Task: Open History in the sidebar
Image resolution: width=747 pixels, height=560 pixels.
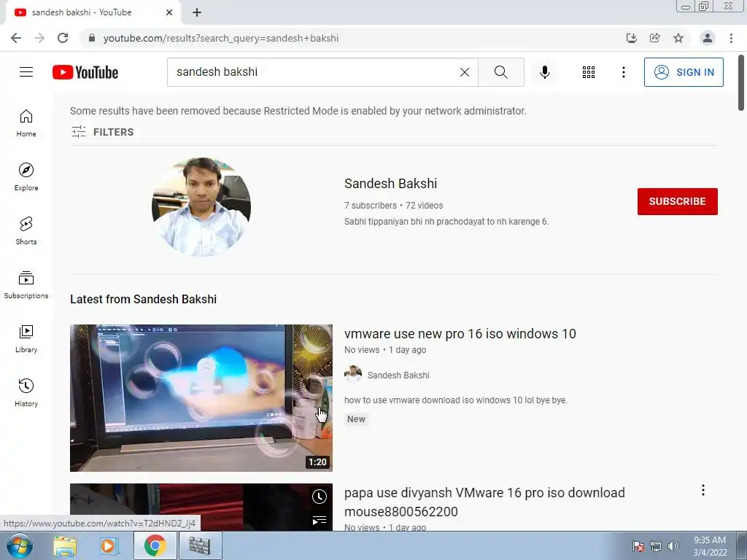Action: tap(26, 392)
